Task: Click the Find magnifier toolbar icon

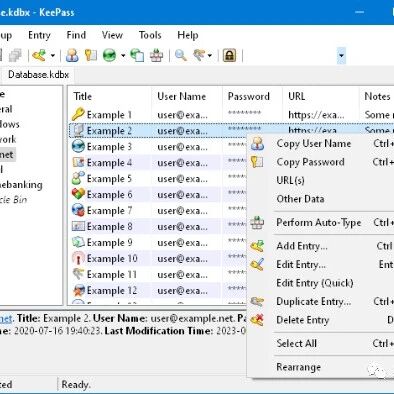Action: 181,55
